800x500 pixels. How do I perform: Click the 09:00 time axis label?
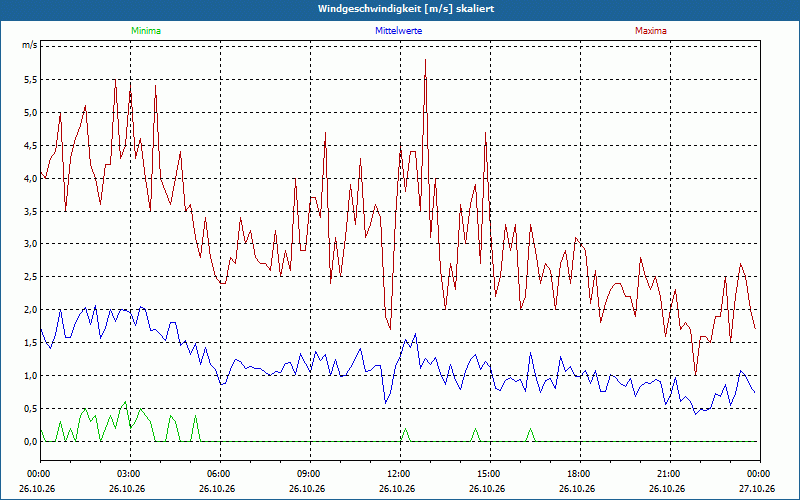pos(310,474)
